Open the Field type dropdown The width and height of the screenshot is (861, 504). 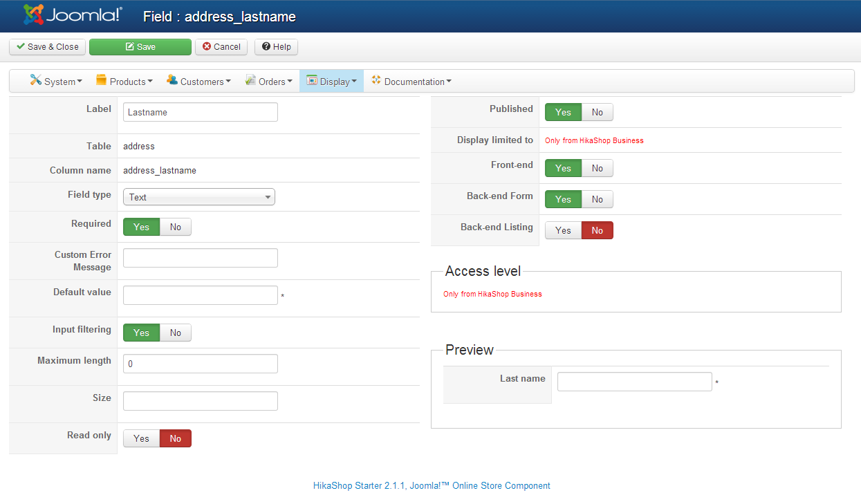pyautogui.click(x=199, y=197)
